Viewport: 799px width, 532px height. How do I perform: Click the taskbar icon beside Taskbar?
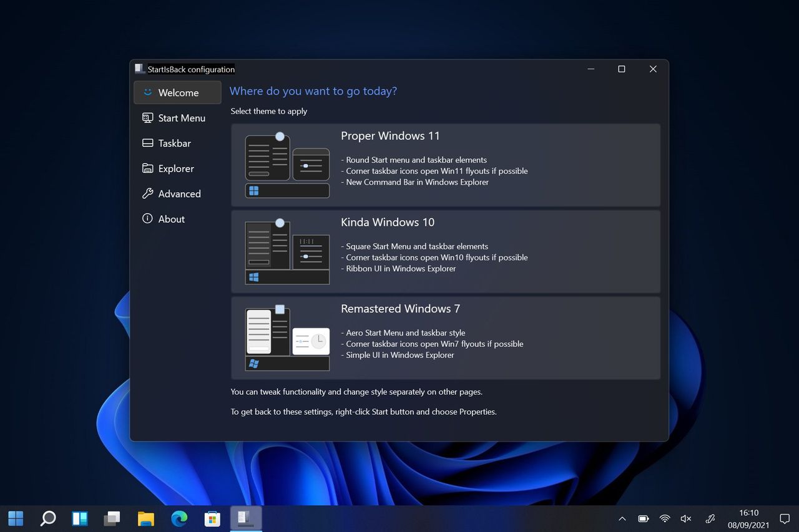[x=148, y=143]
